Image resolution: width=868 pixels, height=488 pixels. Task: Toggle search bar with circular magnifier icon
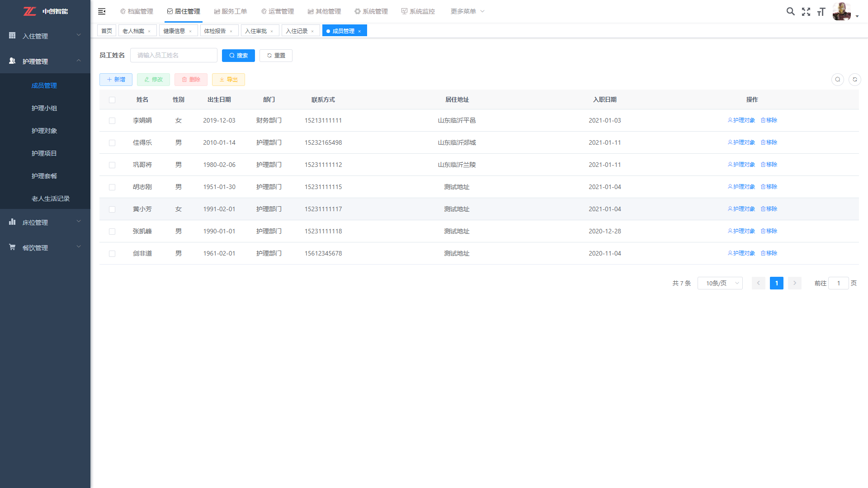[x=837, y=80]
